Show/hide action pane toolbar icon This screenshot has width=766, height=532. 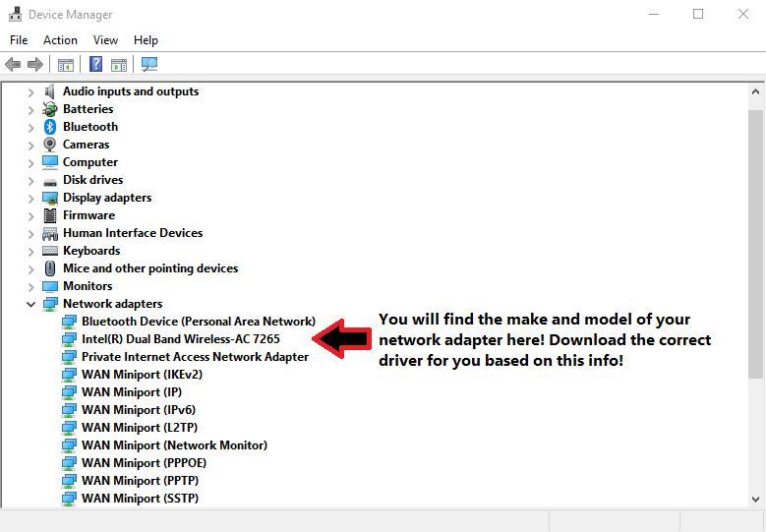coord(119,65)
